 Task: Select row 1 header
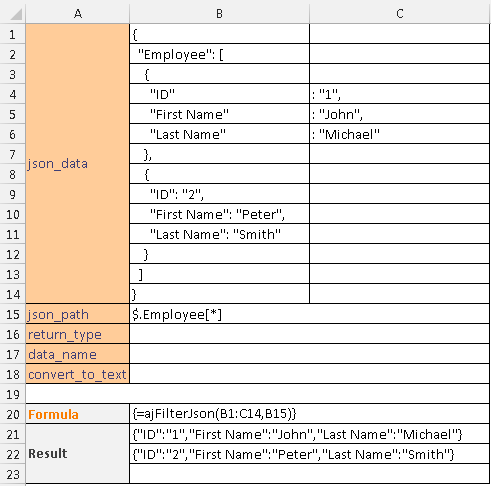13,34
